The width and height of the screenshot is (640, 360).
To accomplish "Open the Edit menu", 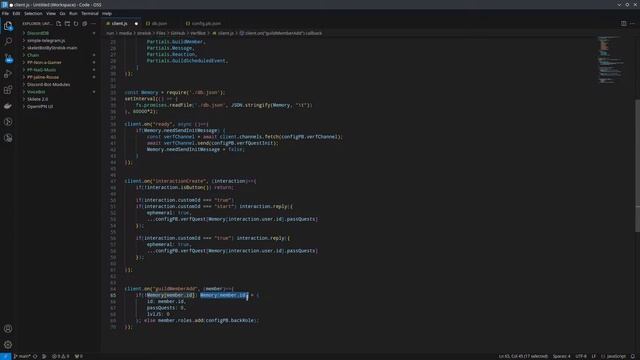I will click(x=16, y=13).
